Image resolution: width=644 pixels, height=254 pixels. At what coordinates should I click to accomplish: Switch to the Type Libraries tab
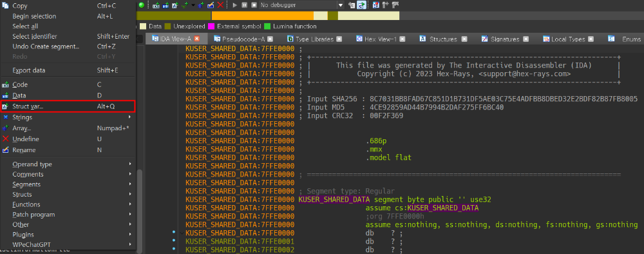click(x=315, y=39)
